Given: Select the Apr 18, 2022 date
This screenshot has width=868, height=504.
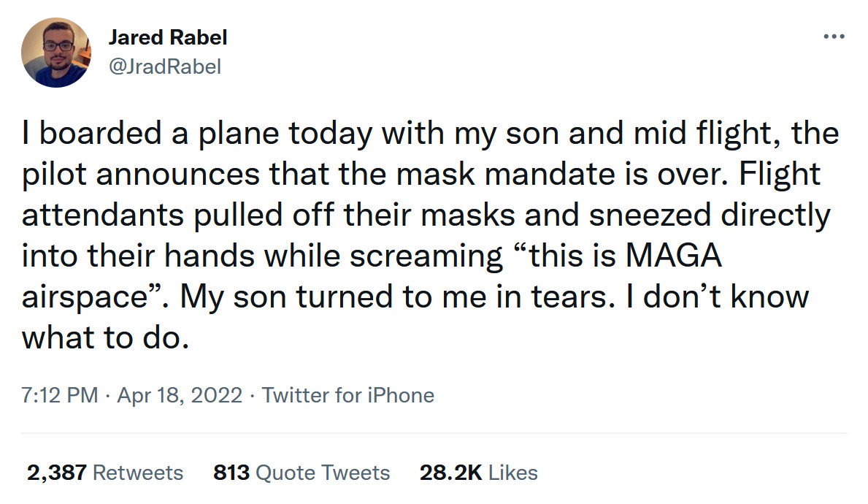Looking at the screenshot, I should (x=180, y=395).
